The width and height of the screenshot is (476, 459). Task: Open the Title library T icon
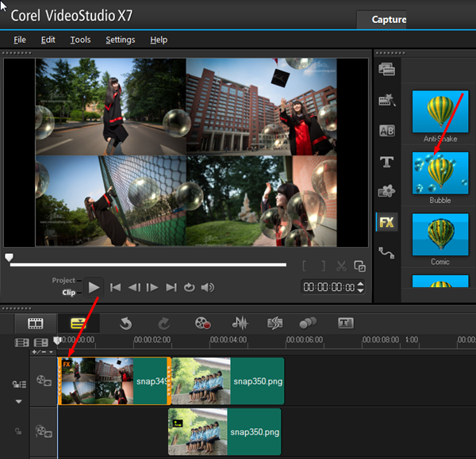pos(387,162)
